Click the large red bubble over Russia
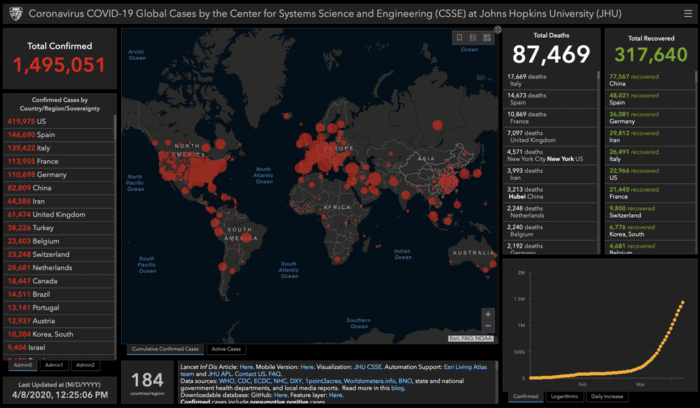Viewport: 700px width, 408px height. (438, 125)
